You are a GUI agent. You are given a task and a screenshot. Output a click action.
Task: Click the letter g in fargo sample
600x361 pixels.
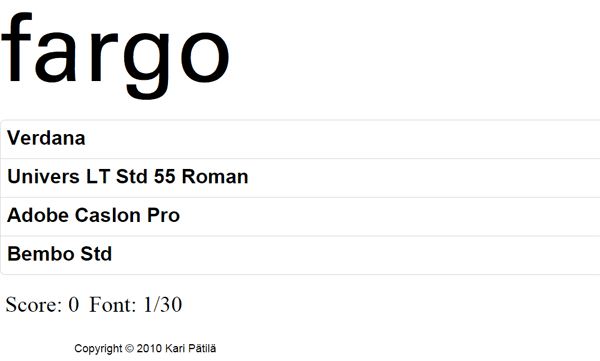(148, 65)
